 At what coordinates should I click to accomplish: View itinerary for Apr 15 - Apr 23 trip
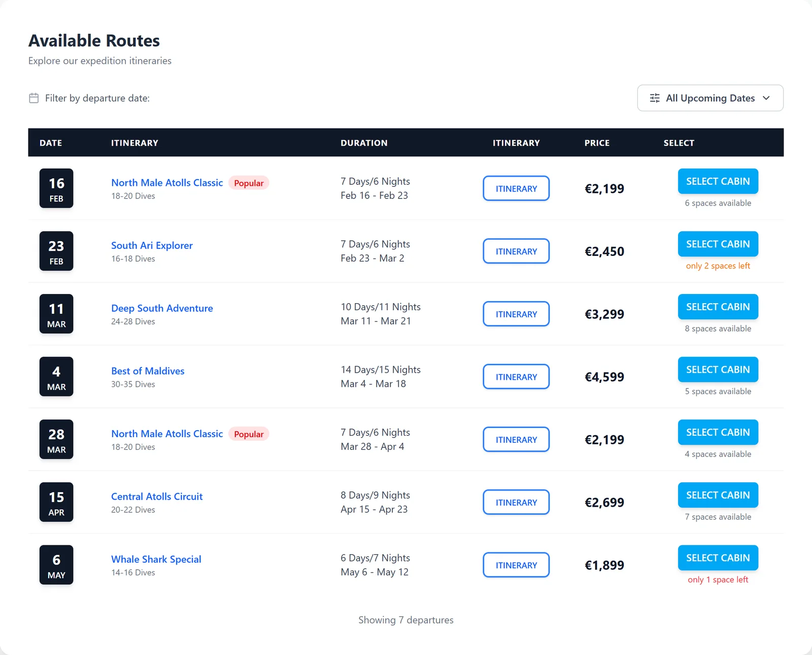(x=516, y=502)
